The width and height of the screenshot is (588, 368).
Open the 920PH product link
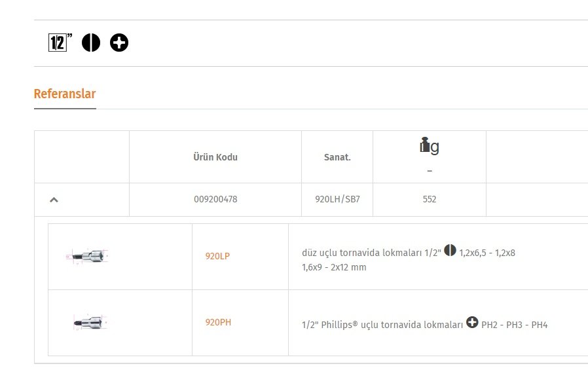coord(218,322)
